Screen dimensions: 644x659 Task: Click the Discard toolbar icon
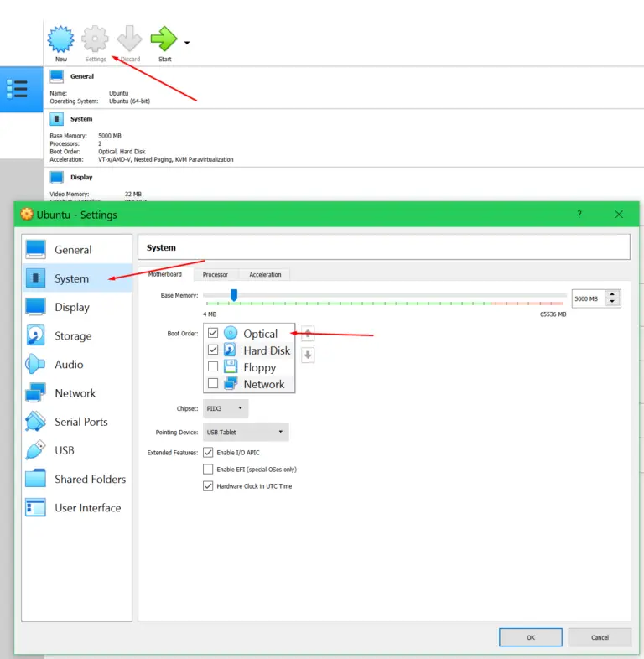pos(129,39)
